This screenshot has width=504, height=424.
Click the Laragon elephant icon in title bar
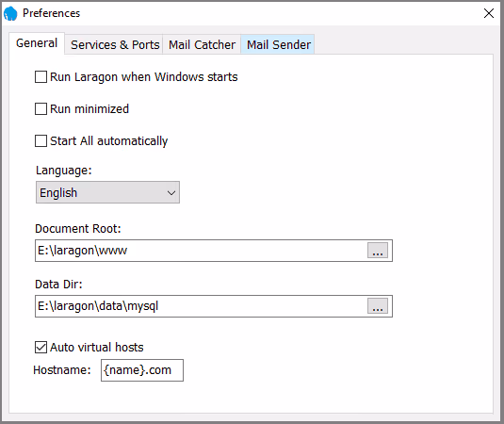point(10,13)
